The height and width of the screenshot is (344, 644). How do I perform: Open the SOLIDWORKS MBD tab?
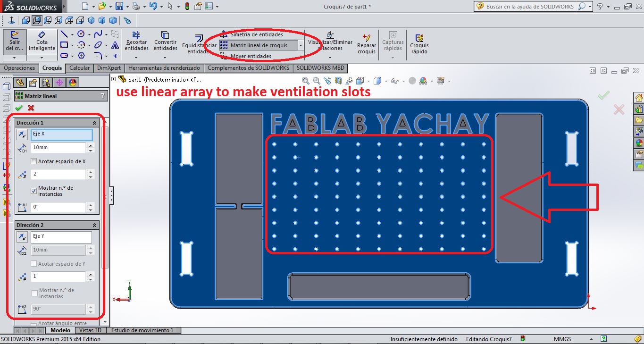click(320, 68)
